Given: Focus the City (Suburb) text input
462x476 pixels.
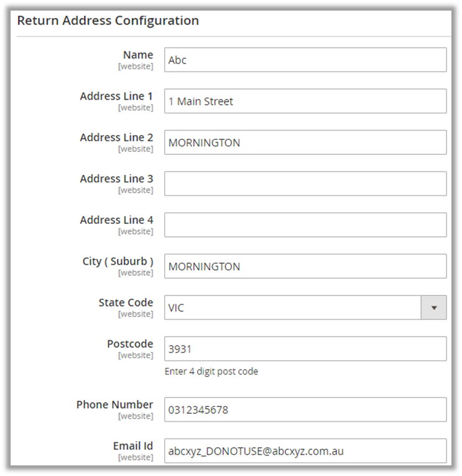Looking at the screenshot, I should point(305,266).
